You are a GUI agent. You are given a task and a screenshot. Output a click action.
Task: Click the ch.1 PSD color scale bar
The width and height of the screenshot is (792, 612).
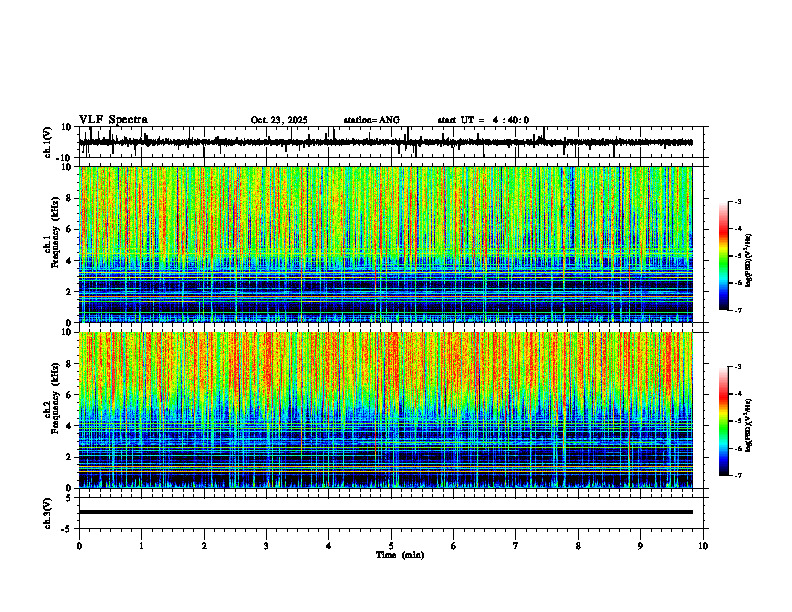pos(724,256)
